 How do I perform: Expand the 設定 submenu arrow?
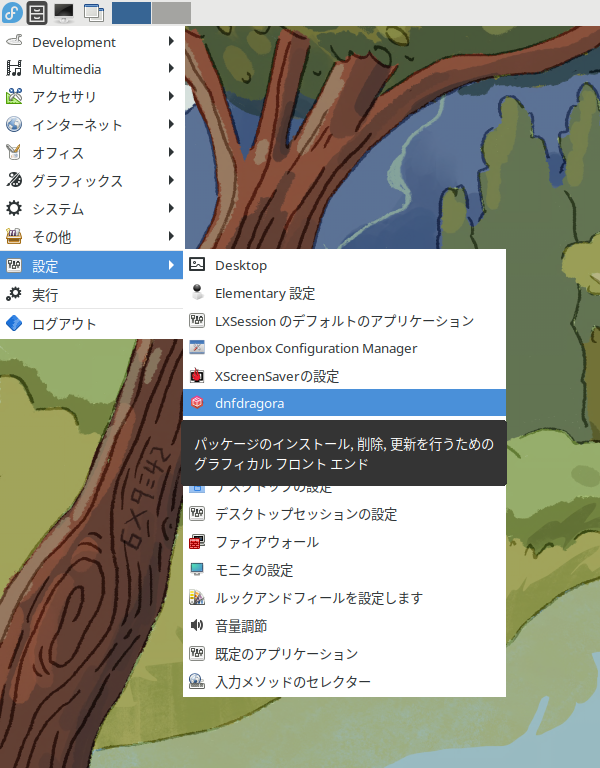(x=171, y=265)
